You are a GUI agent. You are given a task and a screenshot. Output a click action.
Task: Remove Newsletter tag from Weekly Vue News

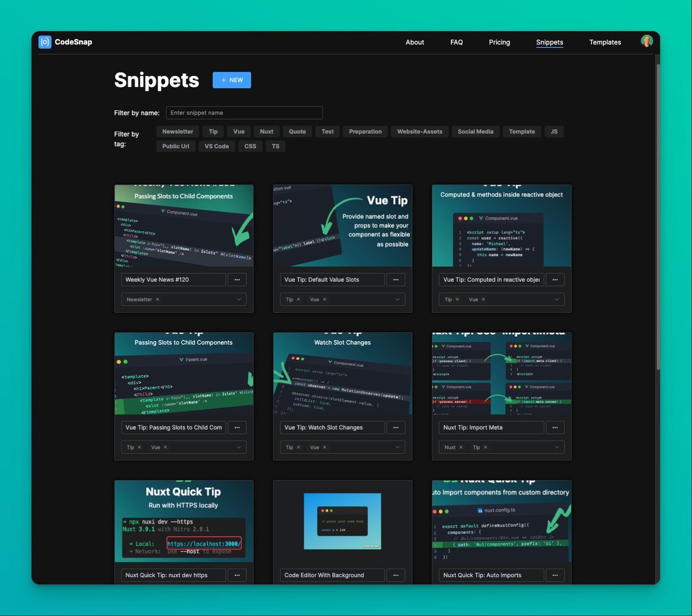157,300
